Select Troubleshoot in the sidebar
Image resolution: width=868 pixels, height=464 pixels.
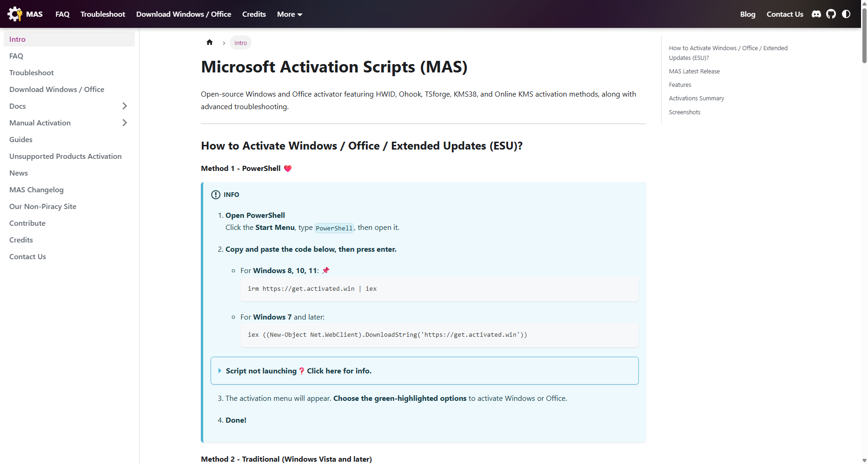pos(69,72)
